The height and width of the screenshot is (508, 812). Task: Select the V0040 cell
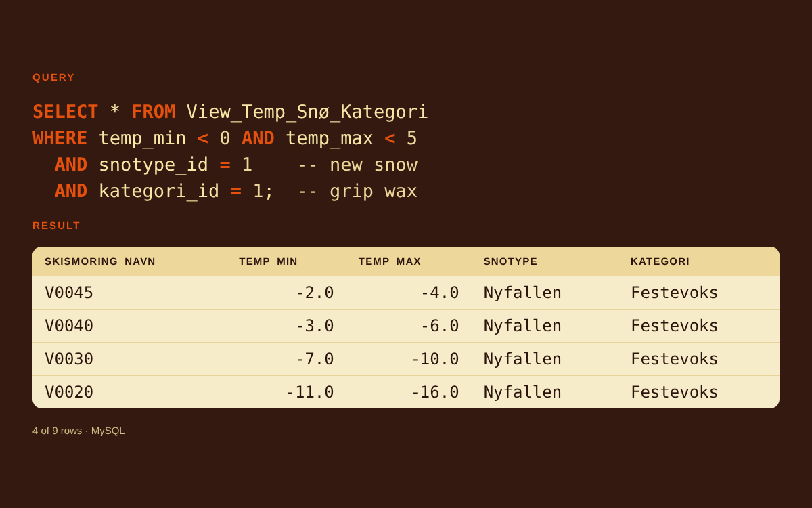tap(69, 326)
